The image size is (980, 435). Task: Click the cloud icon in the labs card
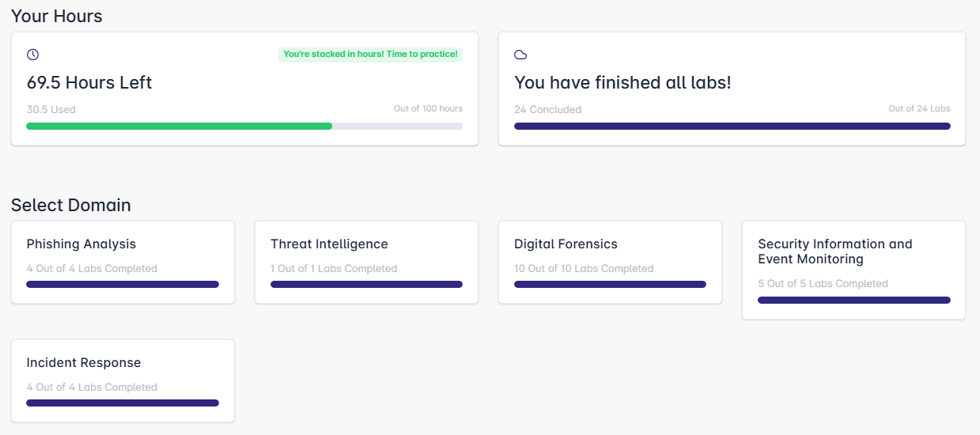[520, 55]
